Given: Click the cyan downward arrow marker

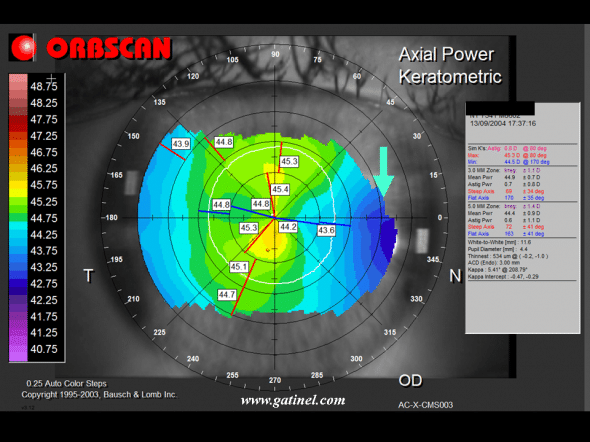Looking at the screenshot, I should tap(383, 172).
